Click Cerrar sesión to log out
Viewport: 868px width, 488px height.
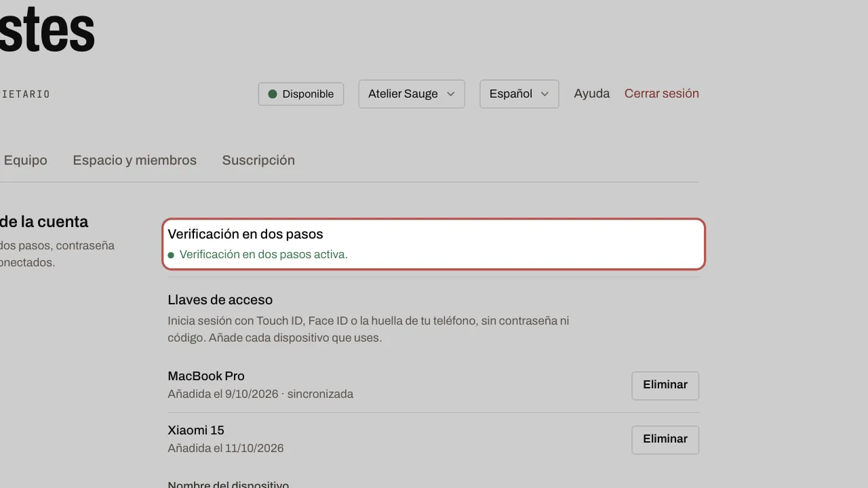[662, 94]
